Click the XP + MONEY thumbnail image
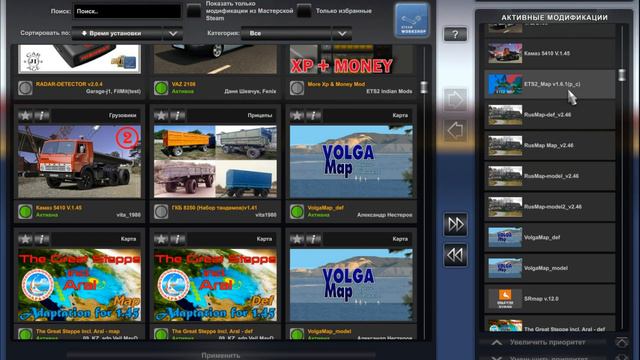Screen dimensions: 640x360 pyautogui.click(x=351, y=60)
